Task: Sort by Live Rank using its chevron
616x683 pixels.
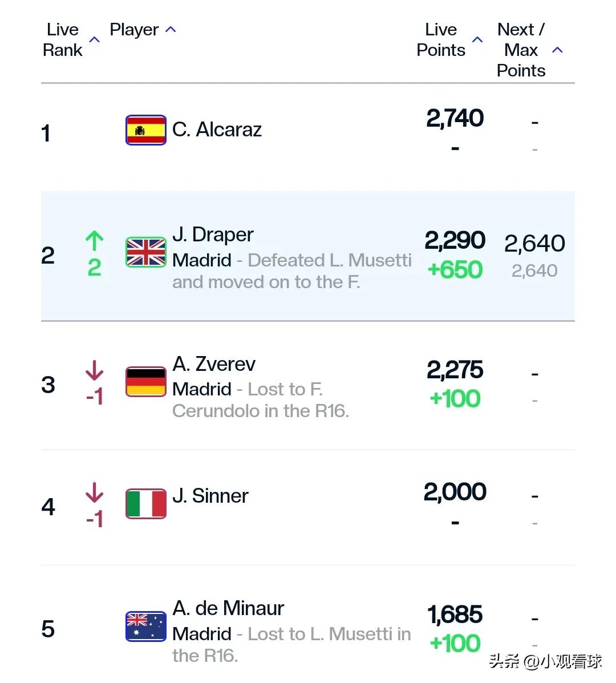Action: (95, 39)
